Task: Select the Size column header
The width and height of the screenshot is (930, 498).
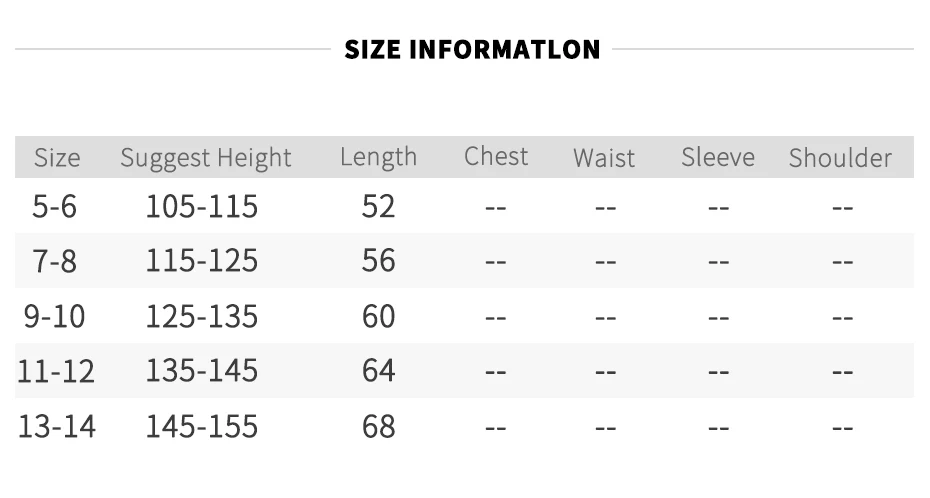Action: (x=57, y=158)
